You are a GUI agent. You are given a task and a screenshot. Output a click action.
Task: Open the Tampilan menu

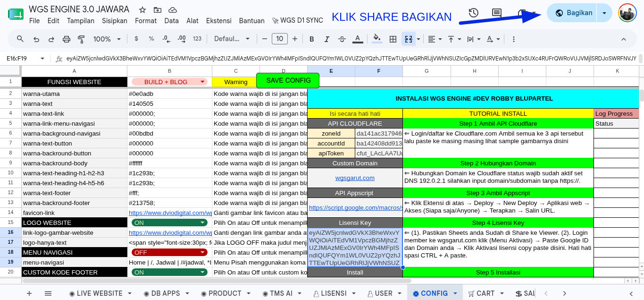[81, 21]
